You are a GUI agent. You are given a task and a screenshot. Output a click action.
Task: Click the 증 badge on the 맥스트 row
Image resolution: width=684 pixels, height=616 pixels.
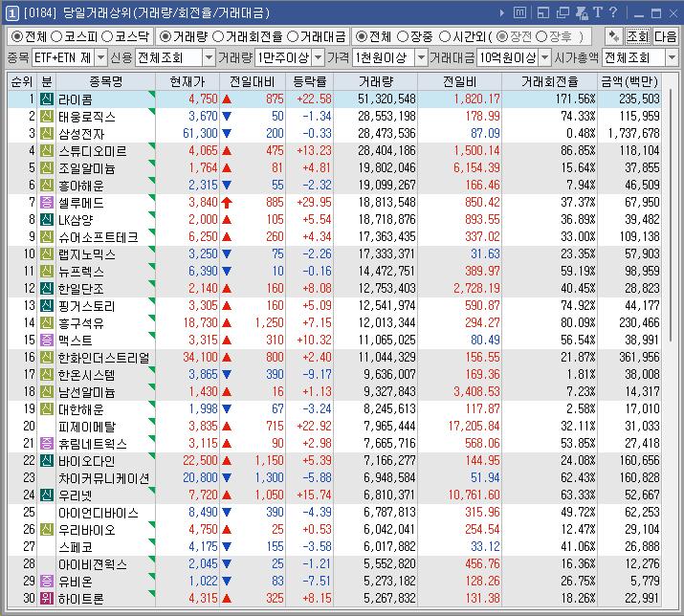[46, 340]
